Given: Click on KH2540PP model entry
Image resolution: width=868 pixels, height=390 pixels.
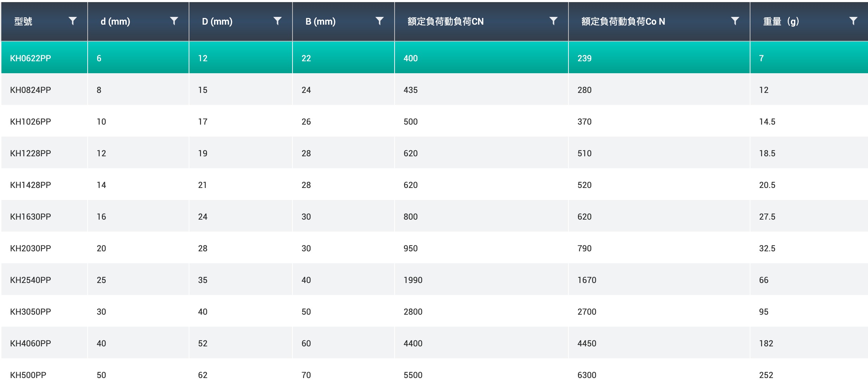Looking at the screenshot, I should click(31, 280).
